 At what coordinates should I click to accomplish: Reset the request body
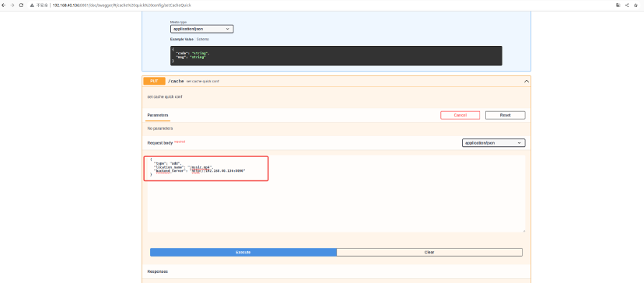pyautogui.click(x=506, y=115)
